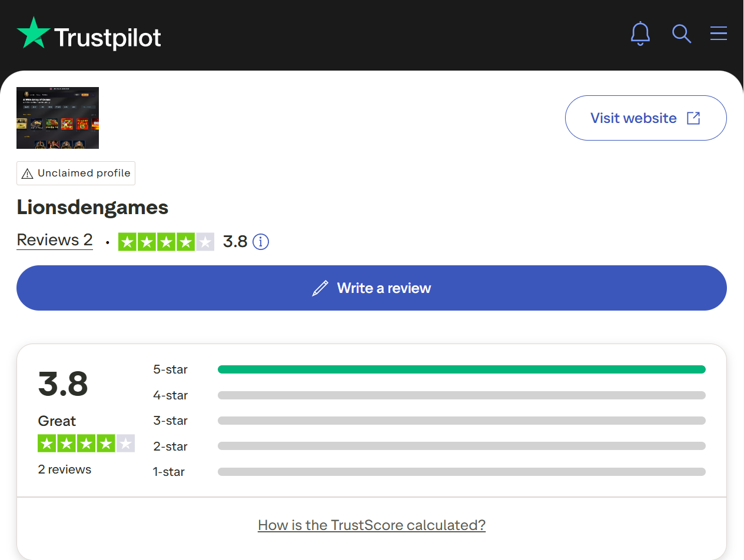Click the Trustpilot green star logo

pos(34,34)
